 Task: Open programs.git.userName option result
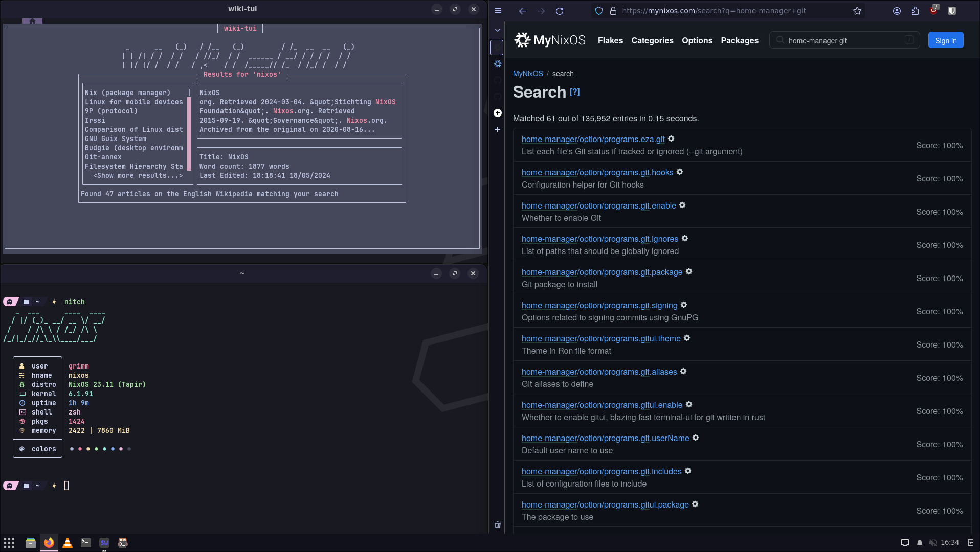[606, 438]
